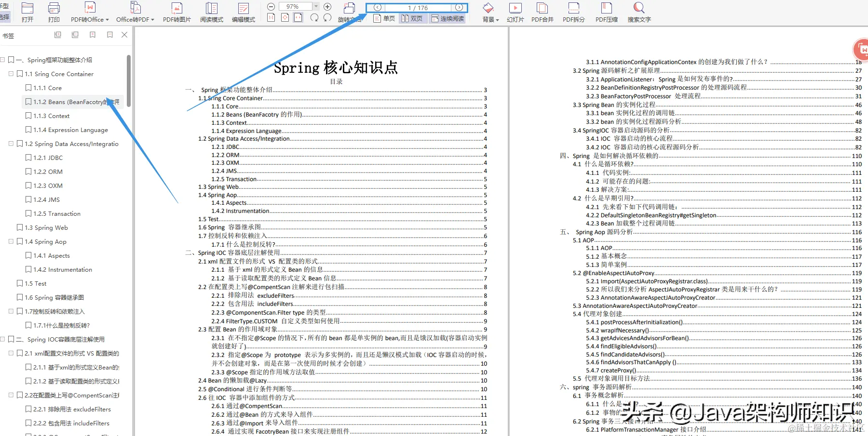Open PDF转Office dropdown arrow
Screen dimensions: 868x436
(x=107, y=20)
